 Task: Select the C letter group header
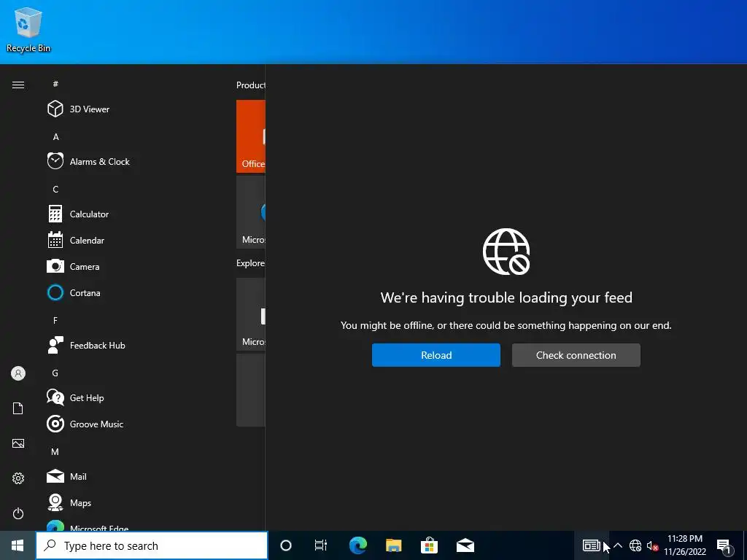[55, 189]
